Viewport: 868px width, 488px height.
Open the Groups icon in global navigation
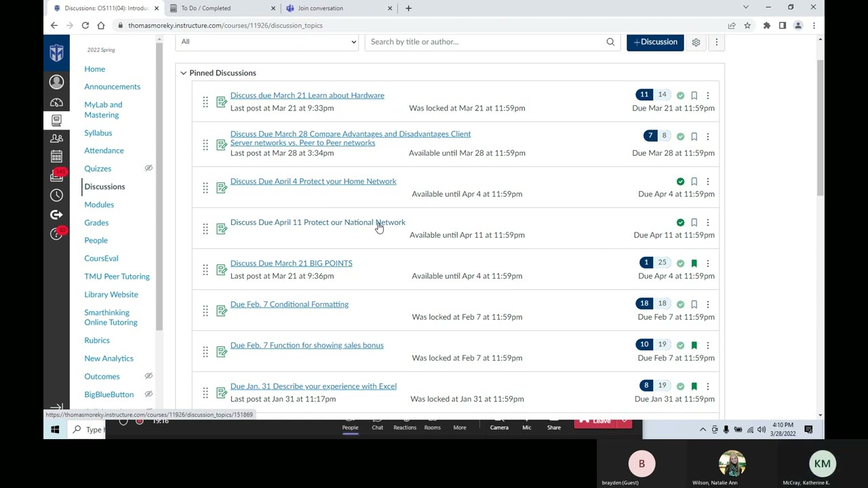point(56,138)
